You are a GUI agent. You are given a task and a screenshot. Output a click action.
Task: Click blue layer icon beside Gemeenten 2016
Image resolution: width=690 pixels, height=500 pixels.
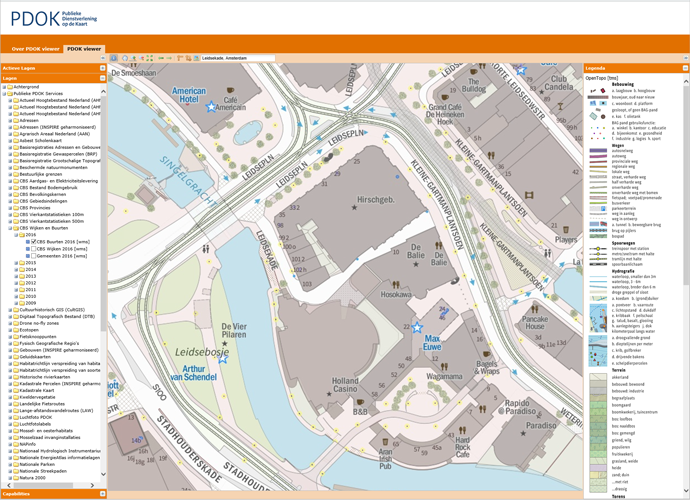point(28,256)
